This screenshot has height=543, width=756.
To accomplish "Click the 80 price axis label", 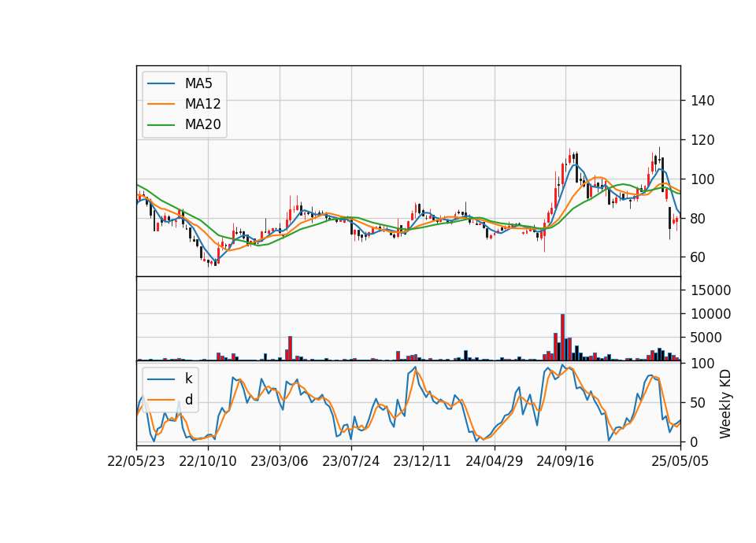I will pyautogui.click(x=699, y=218).
